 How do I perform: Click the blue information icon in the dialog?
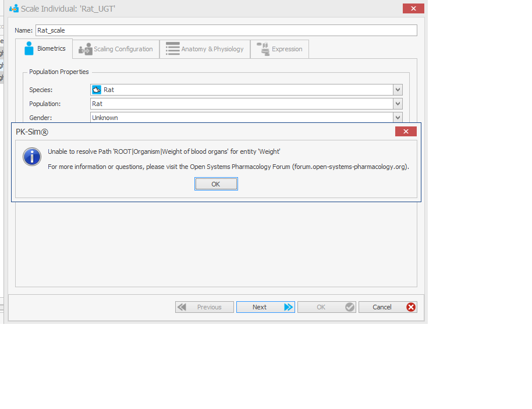[x=32, y=157]
